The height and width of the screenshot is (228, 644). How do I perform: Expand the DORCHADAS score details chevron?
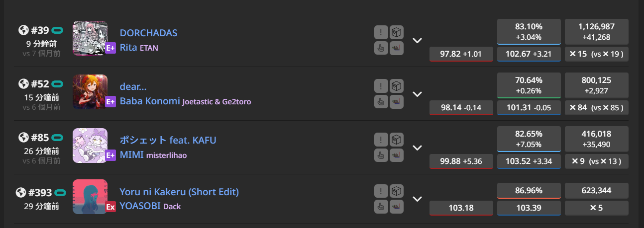pyautogui.click(x=418, y=40)
